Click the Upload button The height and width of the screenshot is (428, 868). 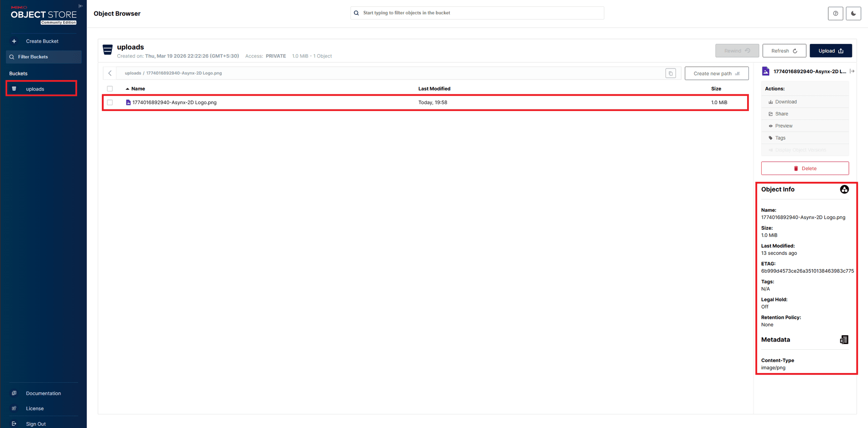[x=831, y=51]
